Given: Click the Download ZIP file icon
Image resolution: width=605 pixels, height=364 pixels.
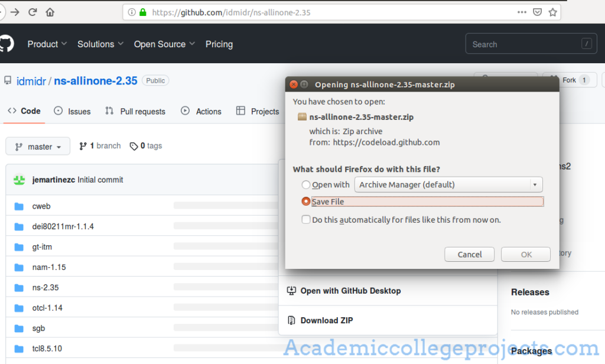Looking at the screenshot, I should 291,320.
